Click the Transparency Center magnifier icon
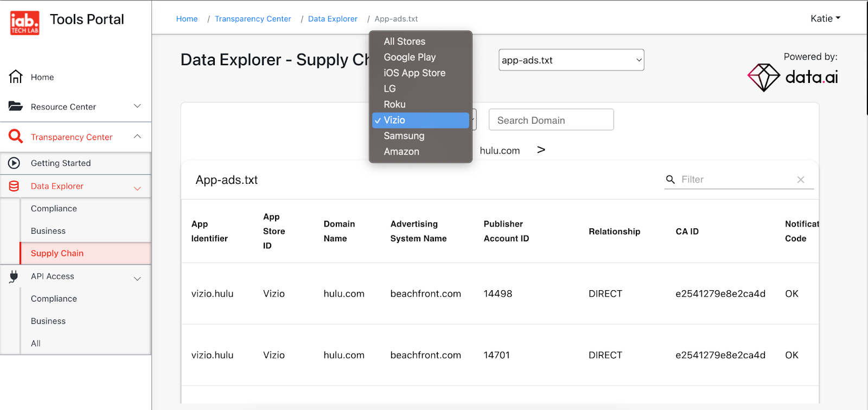Image resolution: width=868 pixels, height=410 pixels. point(16,136)
